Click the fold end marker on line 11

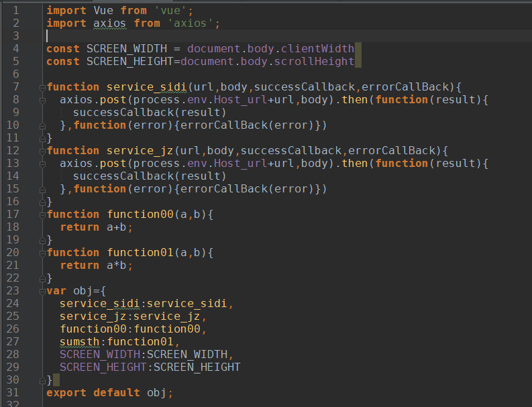pos(42,139)
